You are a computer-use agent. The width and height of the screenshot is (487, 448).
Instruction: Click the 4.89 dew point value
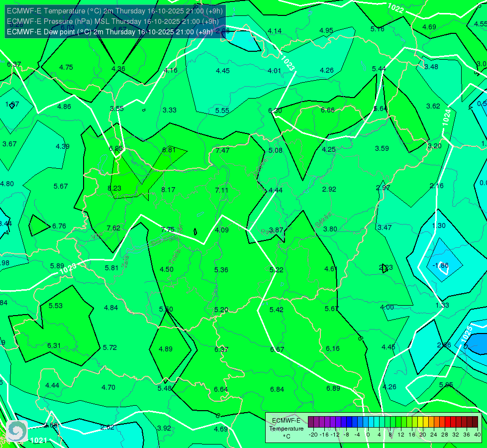pyautogui.click(x=166, y=349)
